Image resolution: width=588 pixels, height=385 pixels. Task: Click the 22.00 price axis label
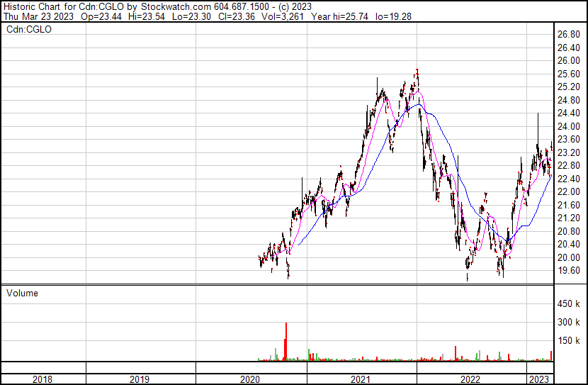coord(570,192)
